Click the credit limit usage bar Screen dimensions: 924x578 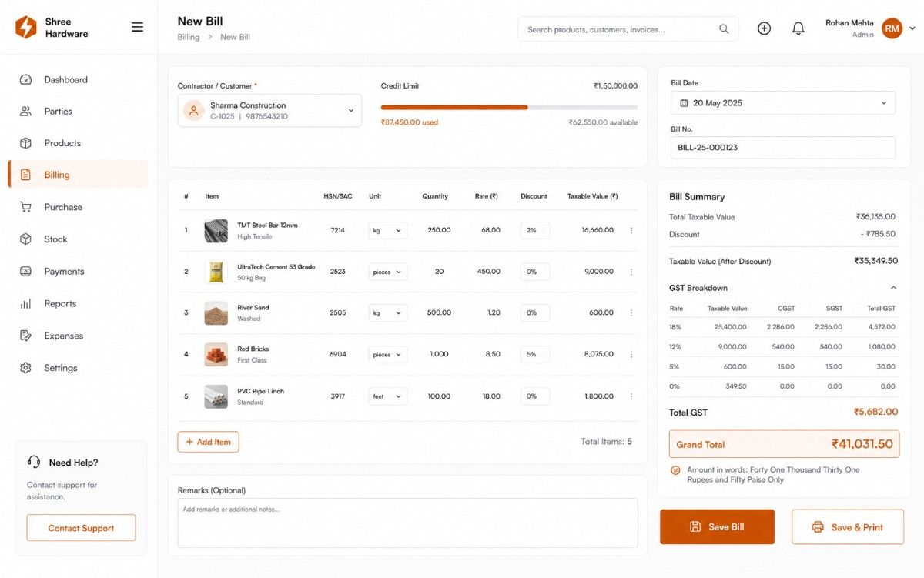[x=509, y=107]
